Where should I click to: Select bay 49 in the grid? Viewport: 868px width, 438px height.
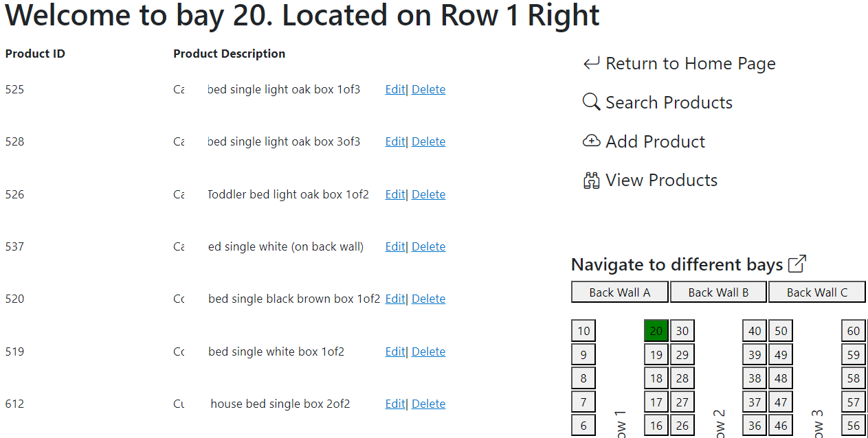click(x=781, y=355)
